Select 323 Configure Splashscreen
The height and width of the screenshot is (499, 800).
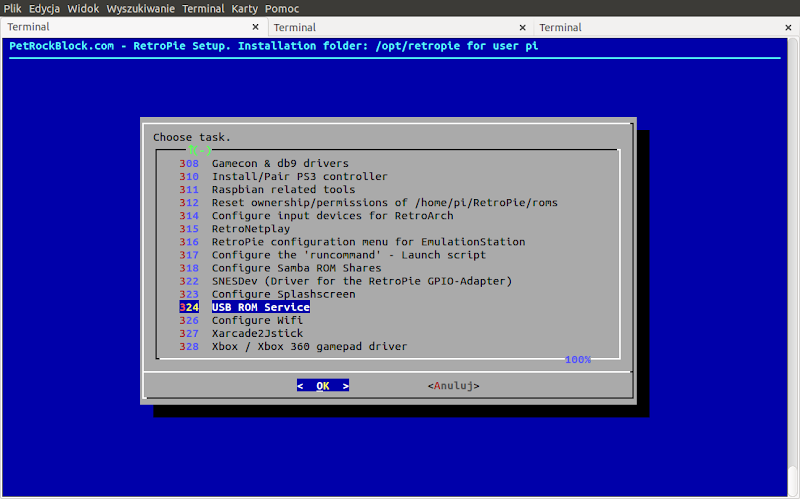pyautogui.click(x=267, y=294)
